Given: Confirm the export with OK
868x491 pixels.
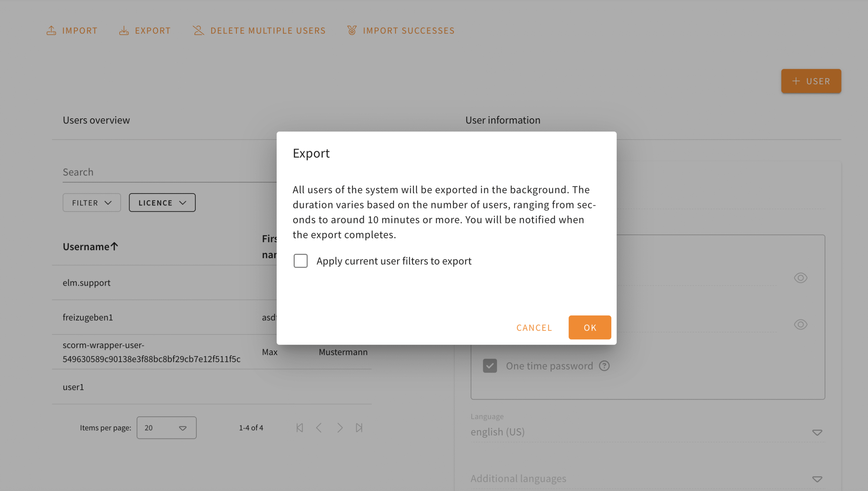Looking at the screenshot, I should (590, 327).
